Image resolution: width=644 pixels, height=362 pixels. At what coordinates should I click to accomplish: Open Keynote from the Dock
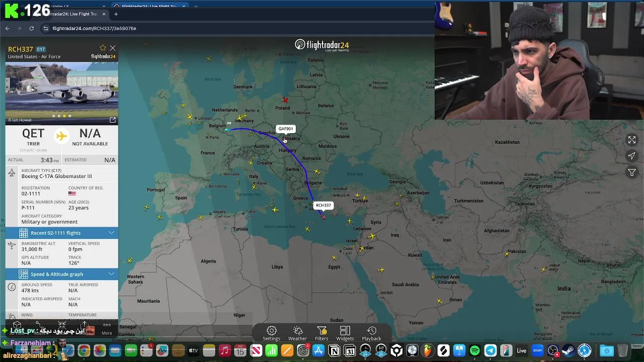[459, 351]
